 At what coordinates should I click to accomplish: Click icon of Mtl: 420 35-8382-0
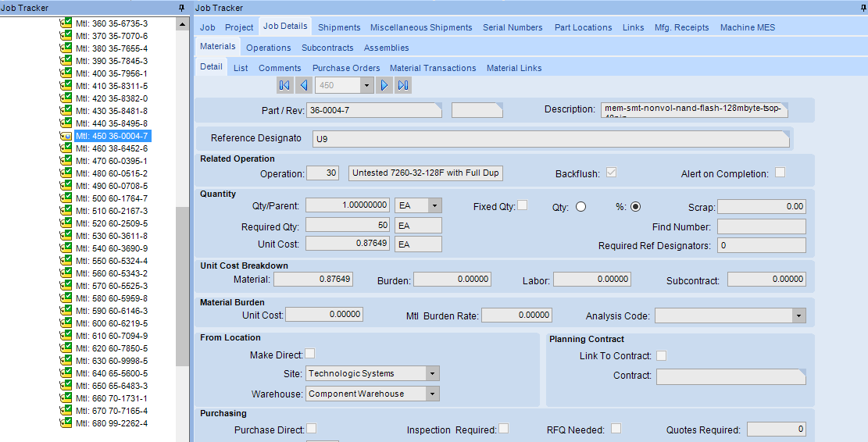point(66,98)
